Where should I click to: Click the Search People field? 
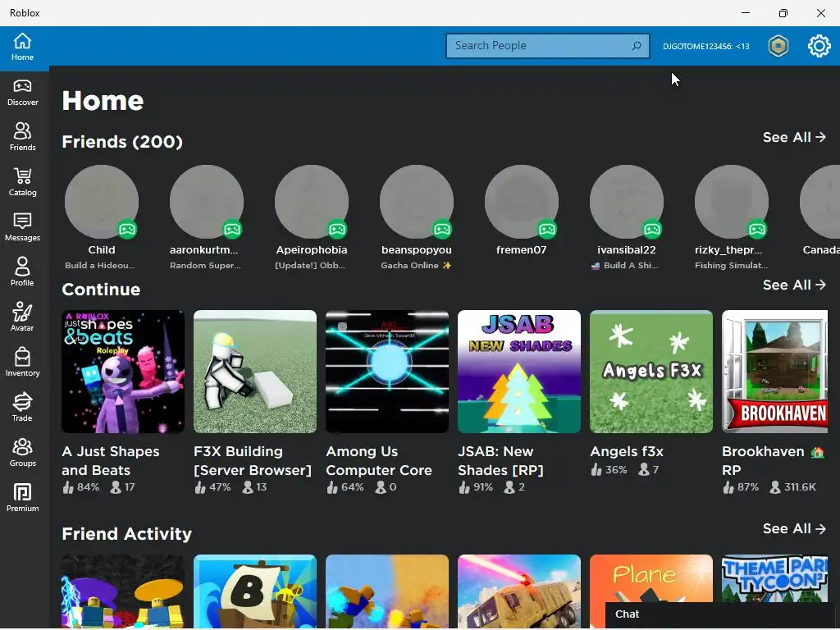point(547,46)
